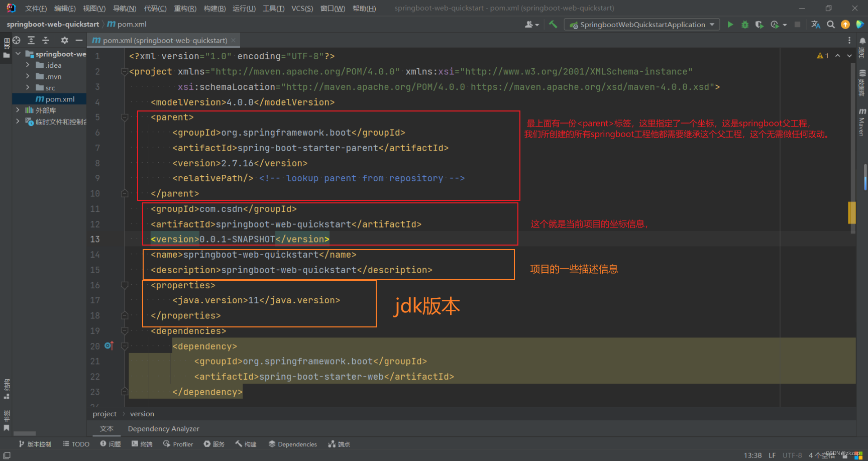Screen dimensions: 868x461
Task: Click the version breadcrumb
Action: (142, 414)
